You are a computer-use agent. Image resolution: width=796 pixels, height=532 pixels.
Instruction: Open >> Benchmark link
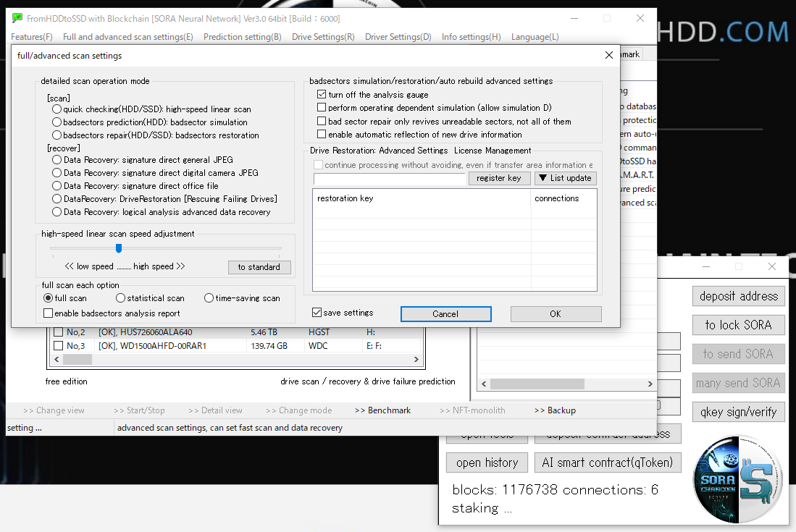click(382, 410)
